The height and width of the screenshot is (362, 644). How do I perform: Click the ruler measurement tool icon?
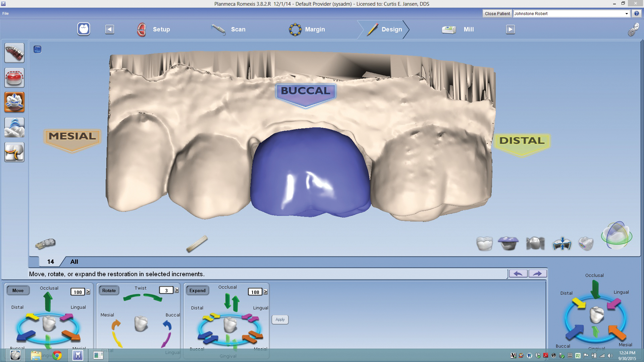pyautogui.click(x=197, y=244)
